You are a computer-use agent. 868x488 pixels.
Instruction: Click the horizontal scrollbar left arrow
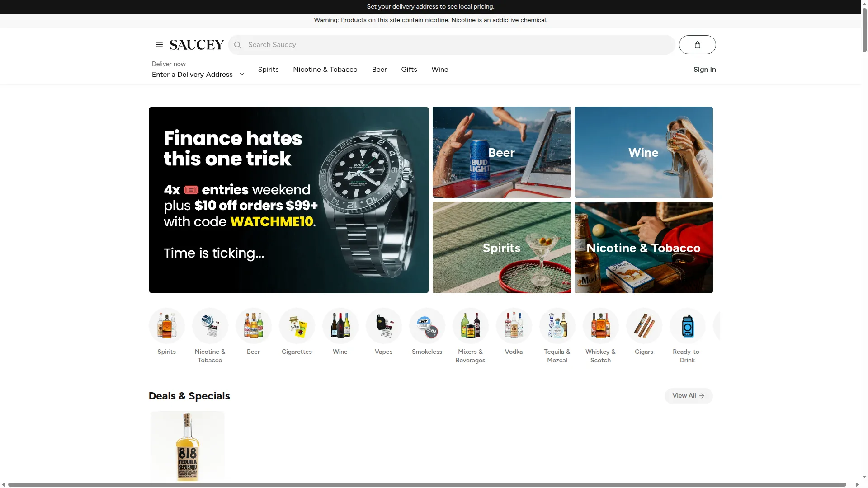coord(4,485)
